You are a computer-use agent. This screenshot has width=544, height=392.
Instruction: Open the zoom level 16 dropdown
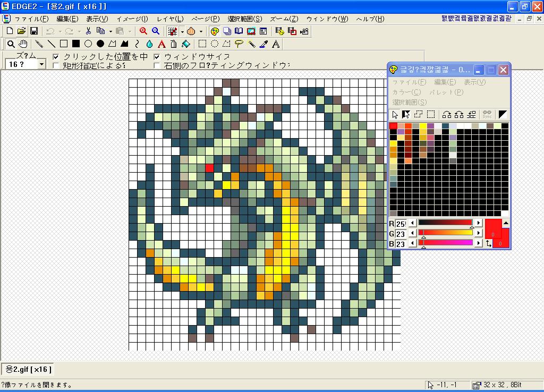(41, 64)
